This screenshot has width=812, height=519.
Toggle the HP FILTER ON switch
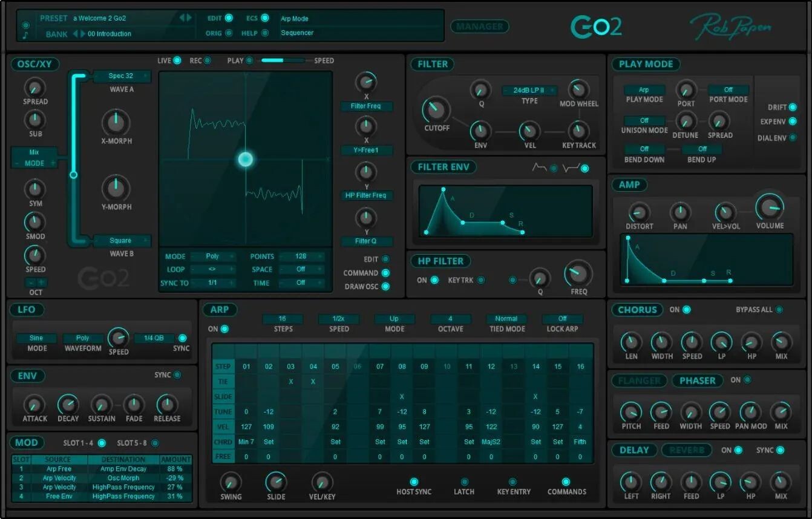434,280
